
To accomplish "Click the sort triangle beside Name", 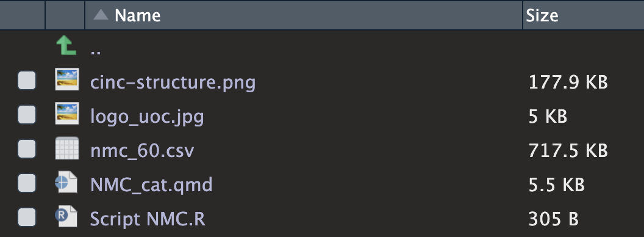I will (101, 15).
